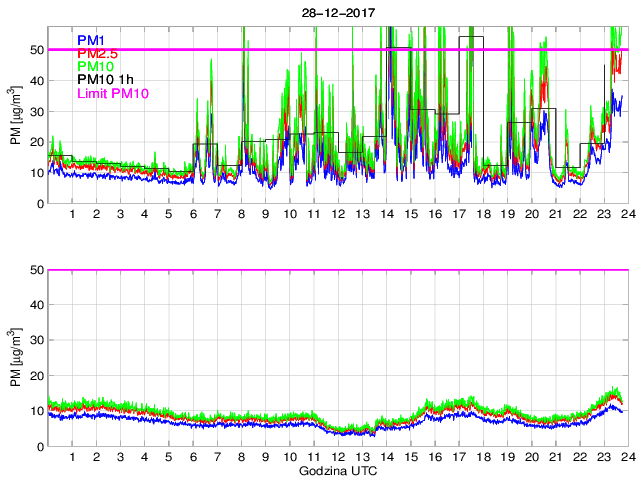640x480 pixels.
Task: Select the black PM10 1h legend entry
Action: pyautogui.click(x=104, y=80)
